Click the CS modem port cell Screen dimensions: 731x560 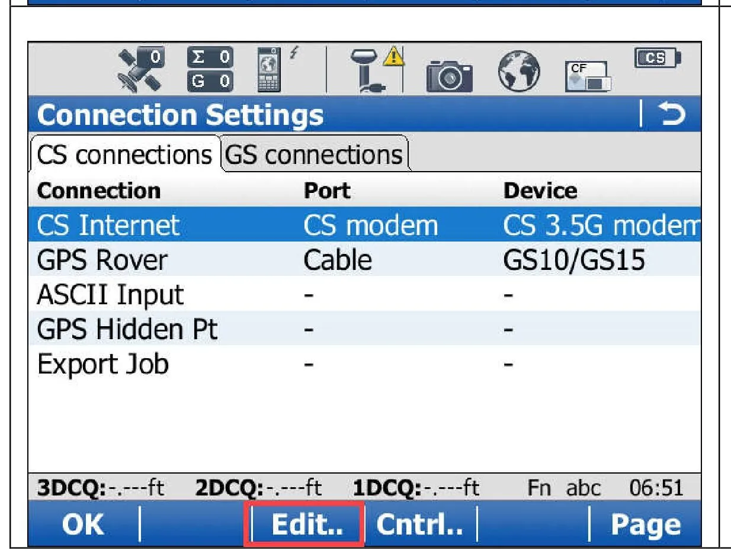371,225
